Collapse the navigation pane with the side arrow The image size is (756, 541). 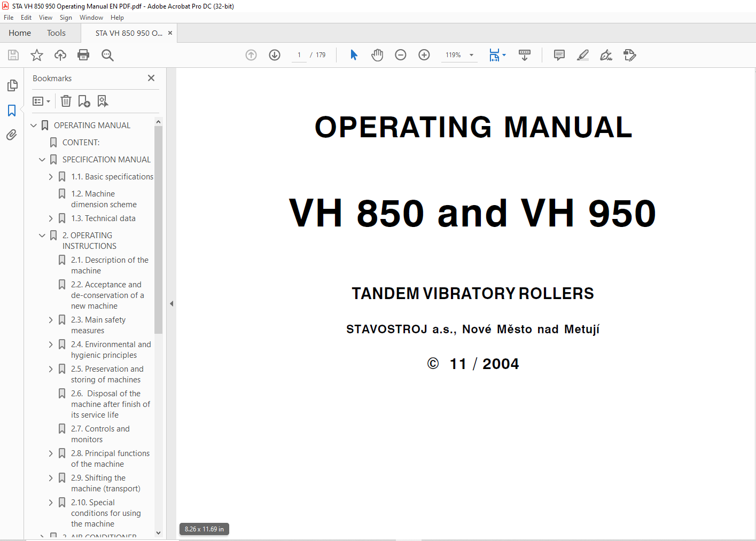tap(172, 303)
